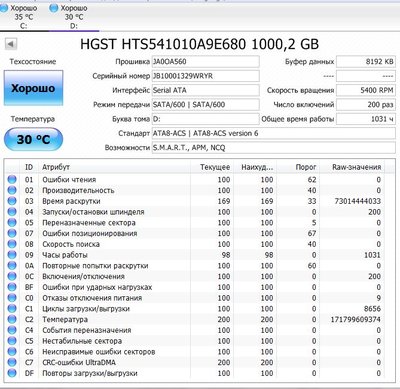The width and height of the screenshot is (400, 389).
Task: Click status circle for Ошибки чтения row
Action: click(12, 179)
